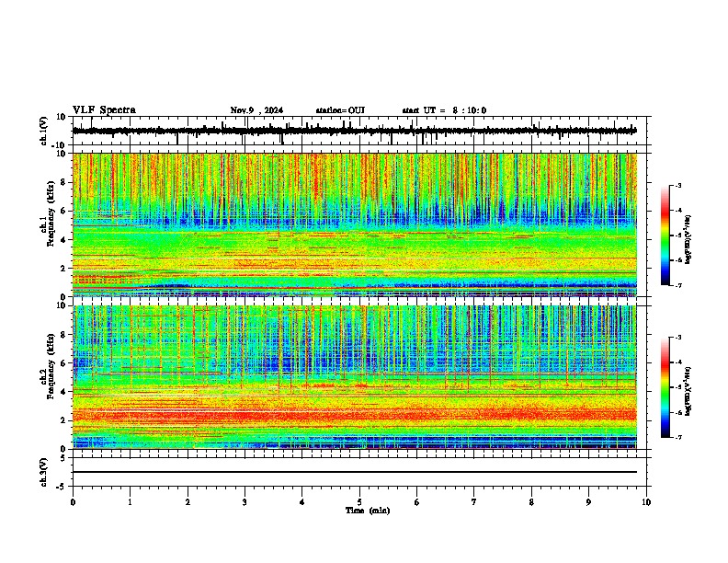Click the ch.1 voltage waveform trace

click(x=354, y=131)
